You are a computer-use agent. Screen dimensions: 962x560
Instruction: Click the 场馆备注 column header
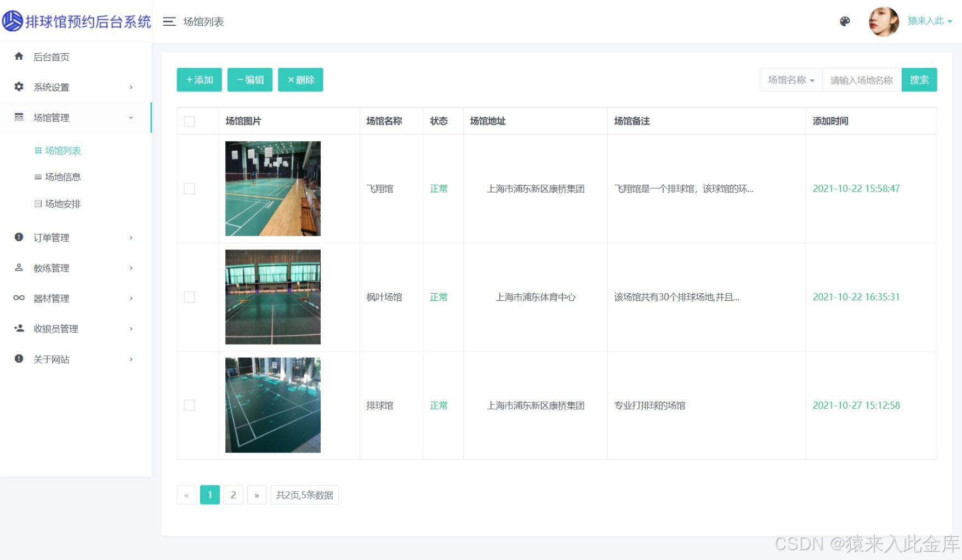point(632,121)
